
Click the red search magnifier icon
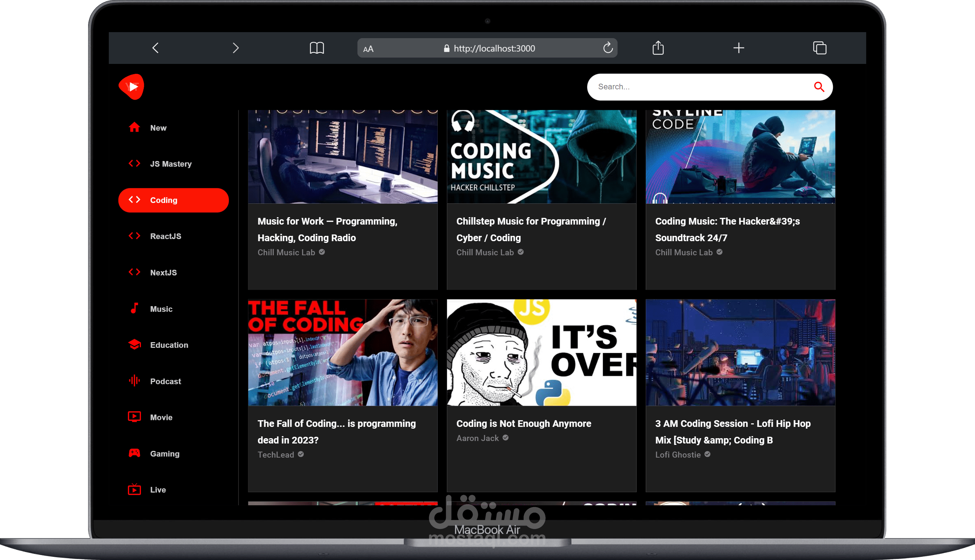(819, 87)
